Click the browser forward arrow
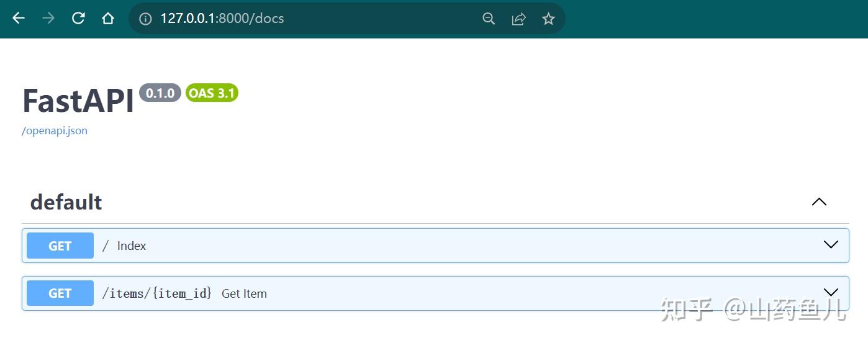 tap(48, 19)
